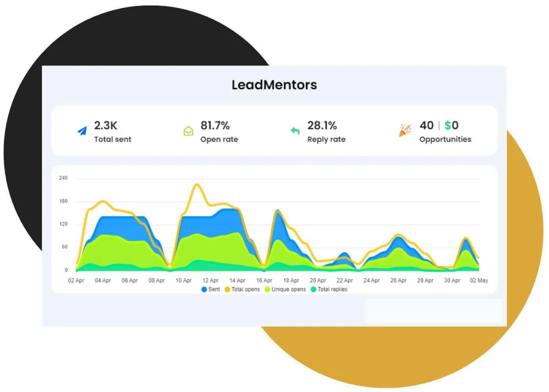Click the Open rate label

[x=219, y=140]
